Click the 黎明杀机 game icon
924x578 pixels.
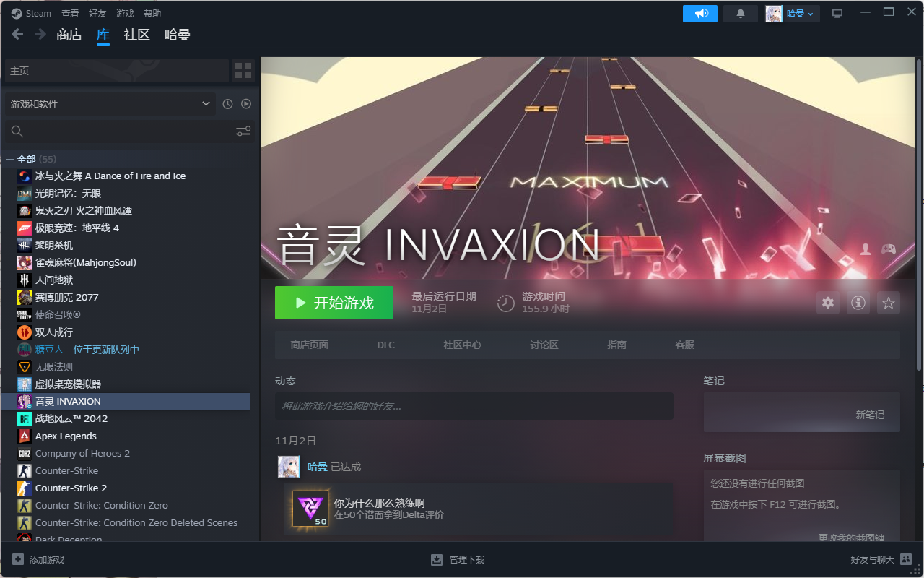point(25,246)
